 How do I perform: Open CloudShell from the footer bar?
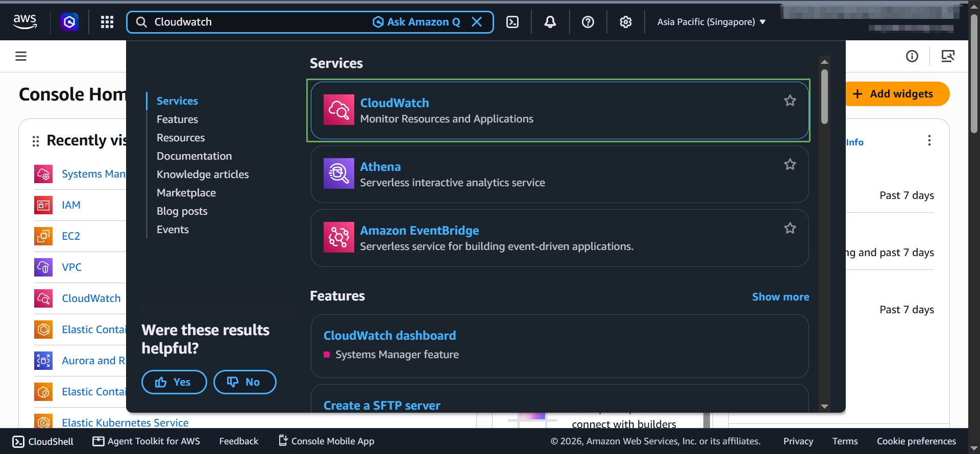[43, 442]
